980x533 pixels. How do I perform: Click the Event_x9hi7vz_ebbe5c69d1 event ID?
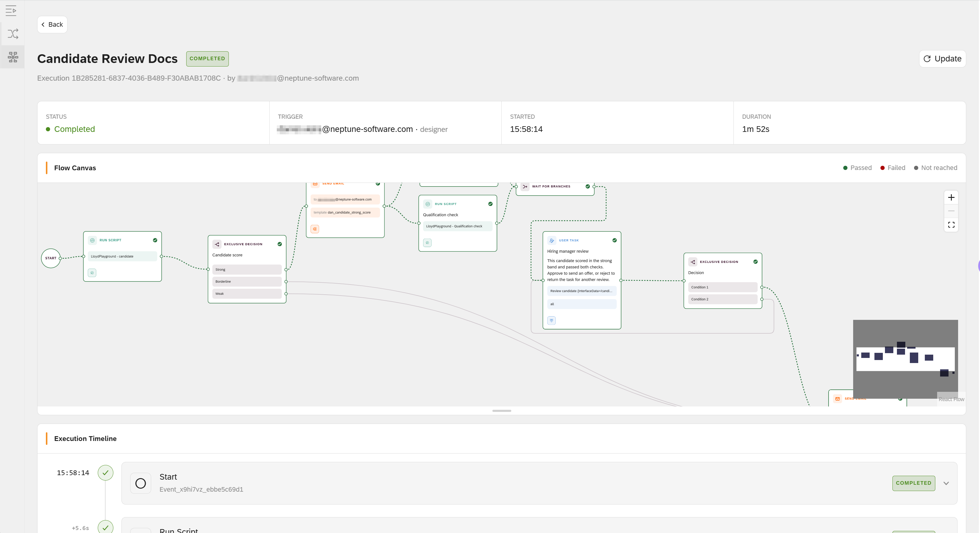201,489
